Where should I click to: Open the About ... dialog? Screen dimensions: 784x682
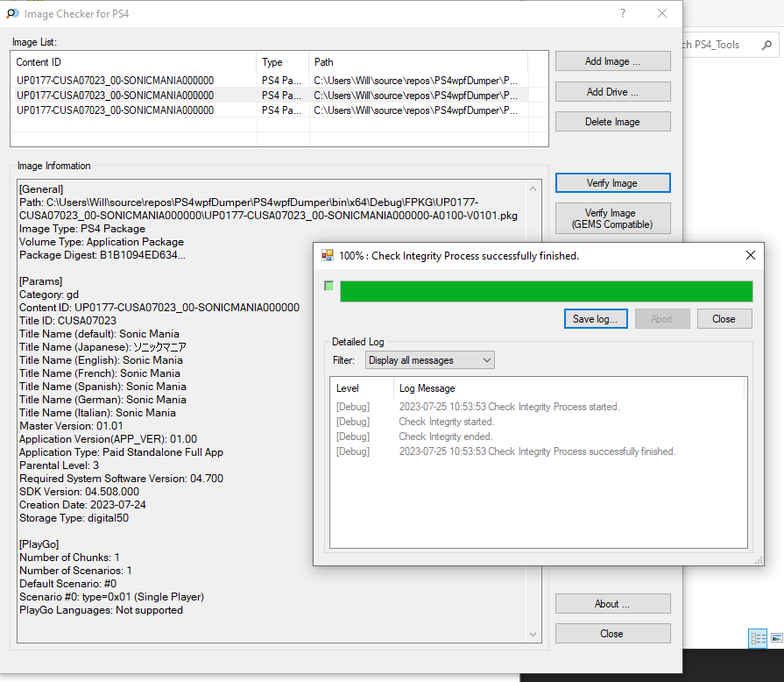[612, 604]
